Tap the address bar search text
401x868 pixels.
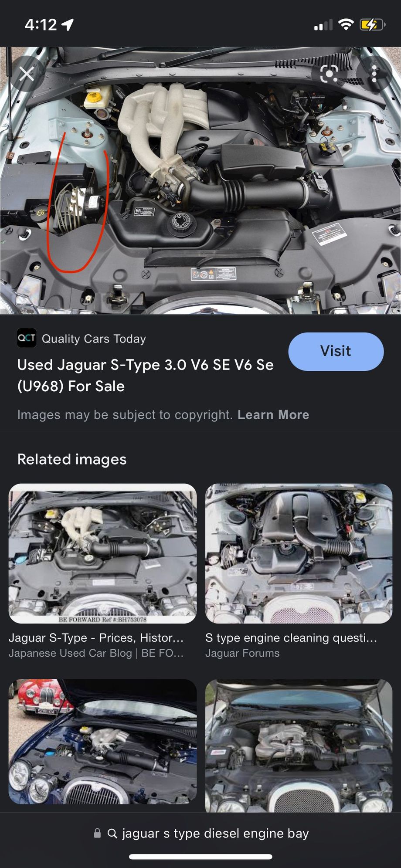[x=215, y=833]
